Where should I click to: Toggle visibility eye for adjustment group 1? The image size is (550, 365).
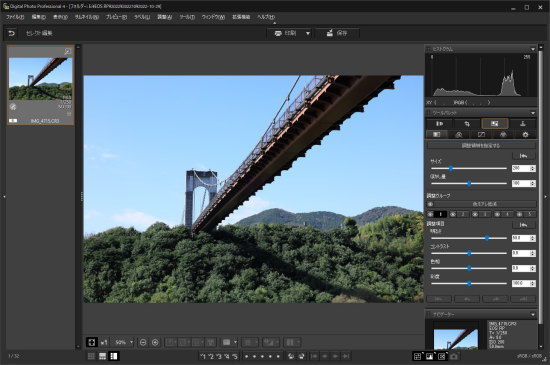coord(430,214)
